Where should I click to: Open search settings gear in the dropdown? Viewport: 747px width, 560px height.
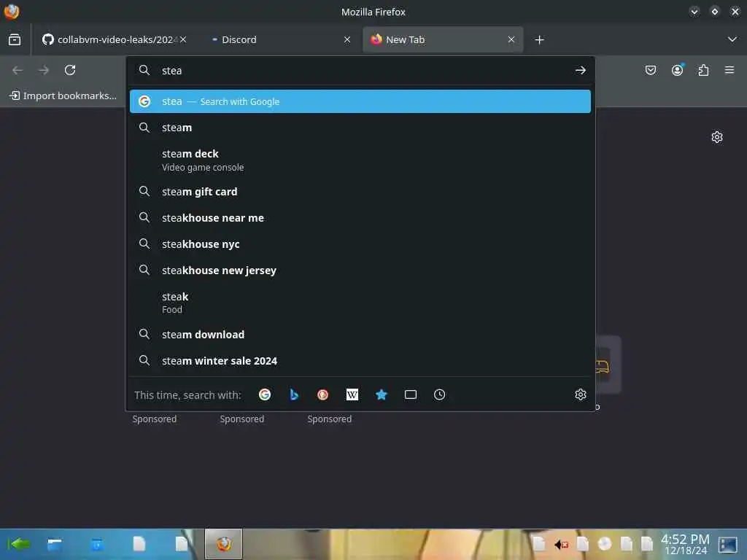coord(580,394)
